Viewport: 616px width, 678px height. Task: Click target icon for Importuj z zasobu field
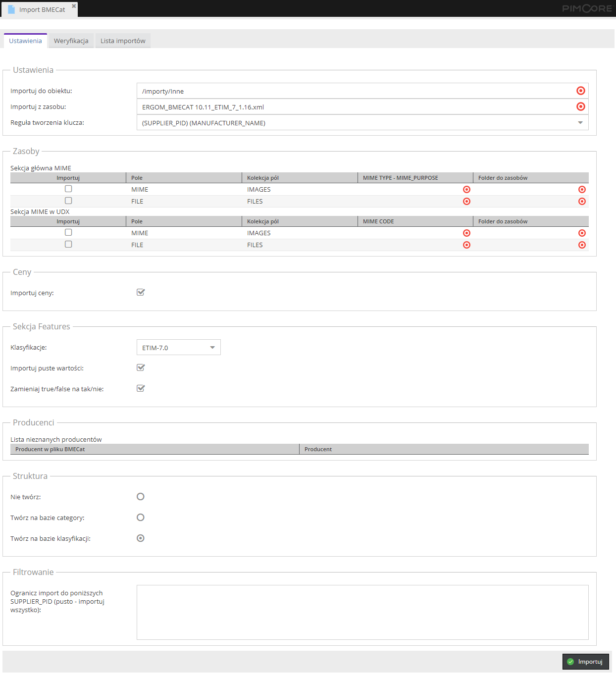(581, 106)
